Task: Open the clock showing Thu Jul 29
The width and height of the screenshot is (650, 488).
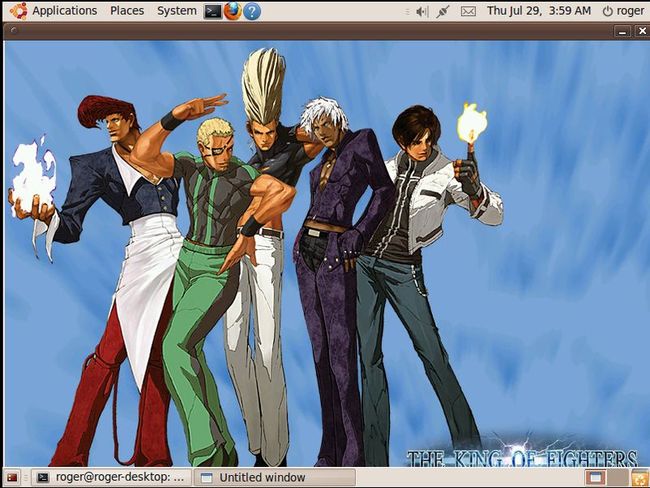Action: (538, 11)
